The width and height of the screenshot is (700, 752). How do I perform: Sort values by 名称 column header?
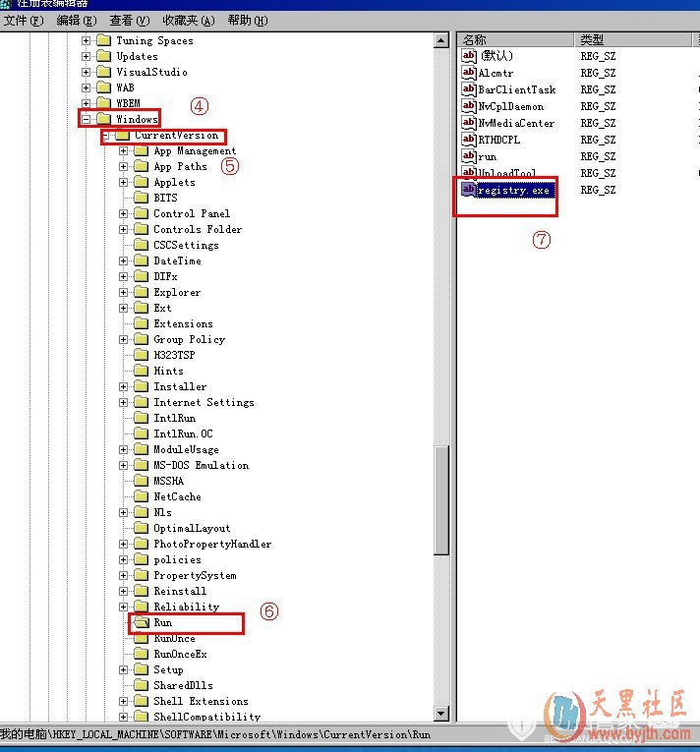click(x=514, y=39)
